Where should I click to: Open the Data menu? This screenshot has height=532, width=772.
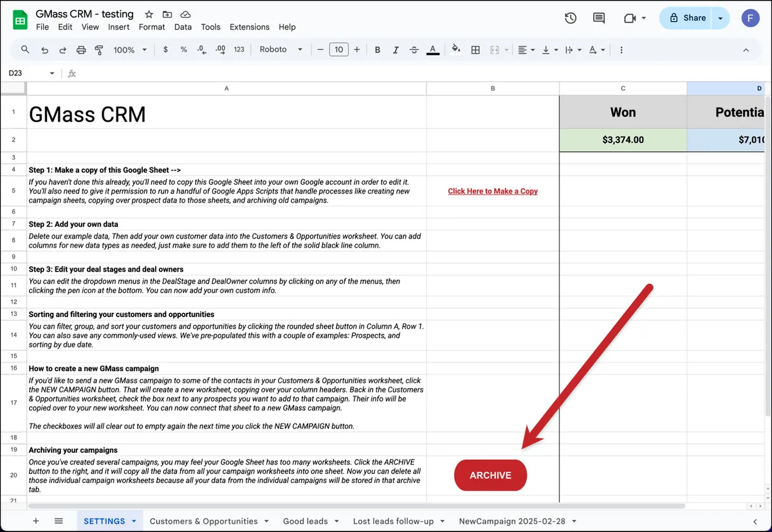click(183, 27)
